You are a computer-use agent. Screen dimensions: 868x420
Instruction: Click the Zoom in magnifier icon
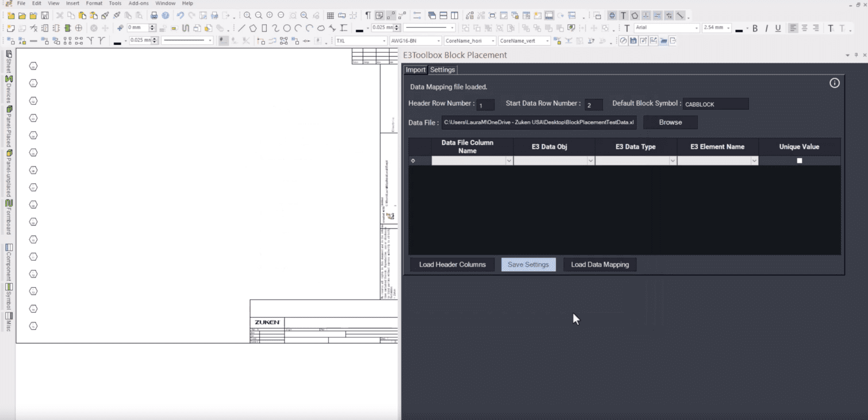coord(247,16)
